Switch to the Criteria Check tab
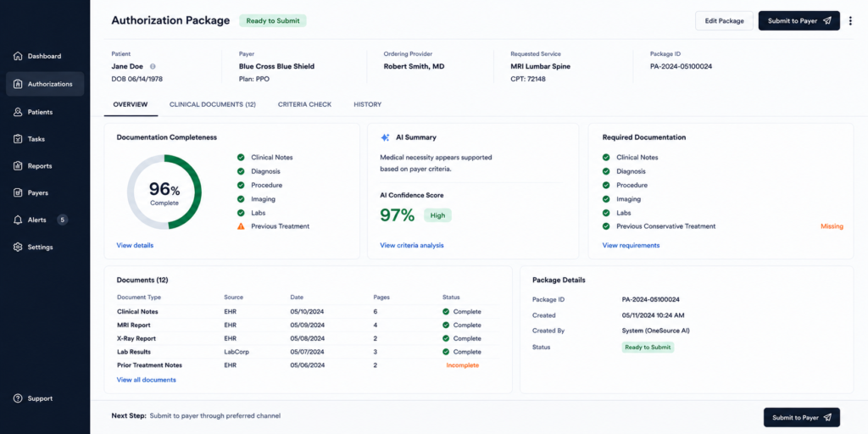 305,104
